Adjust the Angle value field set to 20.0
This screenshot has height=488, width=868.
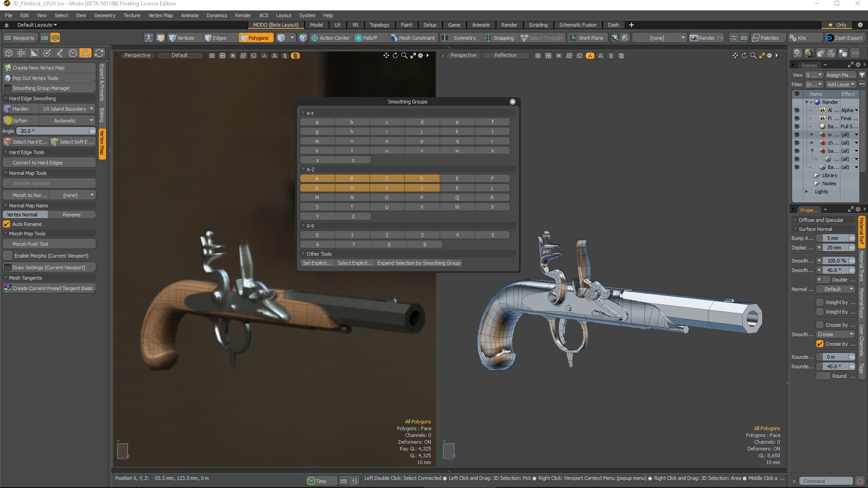[x=54, y=131]
